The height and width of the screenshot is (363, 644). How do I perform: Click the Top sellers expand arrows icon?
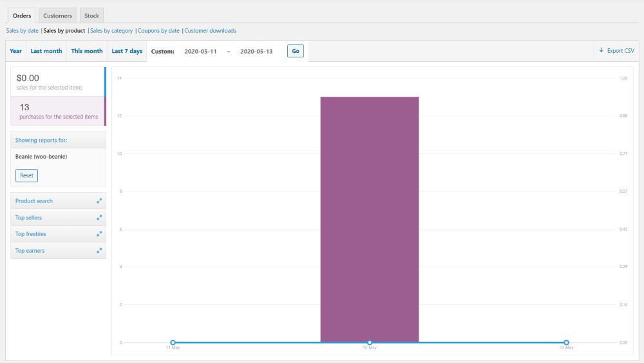tap(99, 217)
